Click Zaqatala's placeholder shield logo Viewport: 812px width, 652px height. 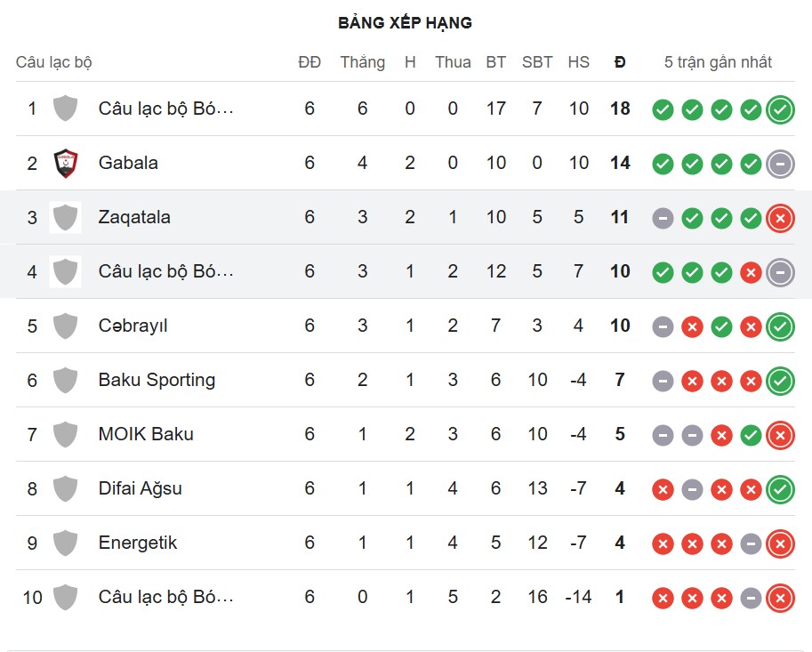pos(65,217)
